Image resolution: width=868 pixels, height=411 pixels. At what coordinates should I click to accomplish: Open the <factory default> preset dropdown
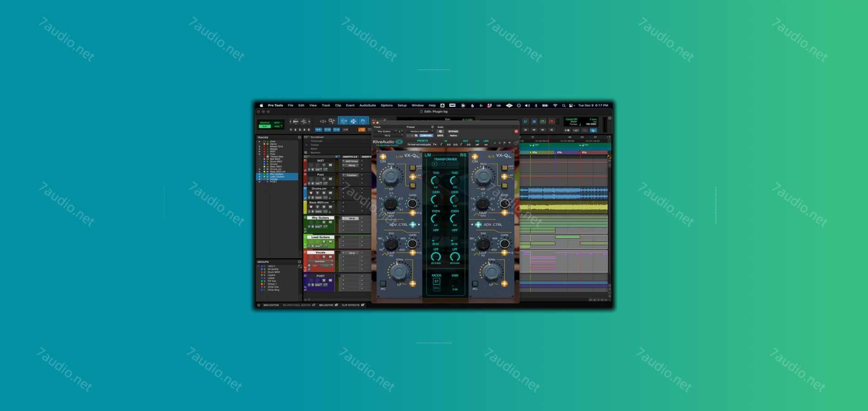[x=419, y=131]
